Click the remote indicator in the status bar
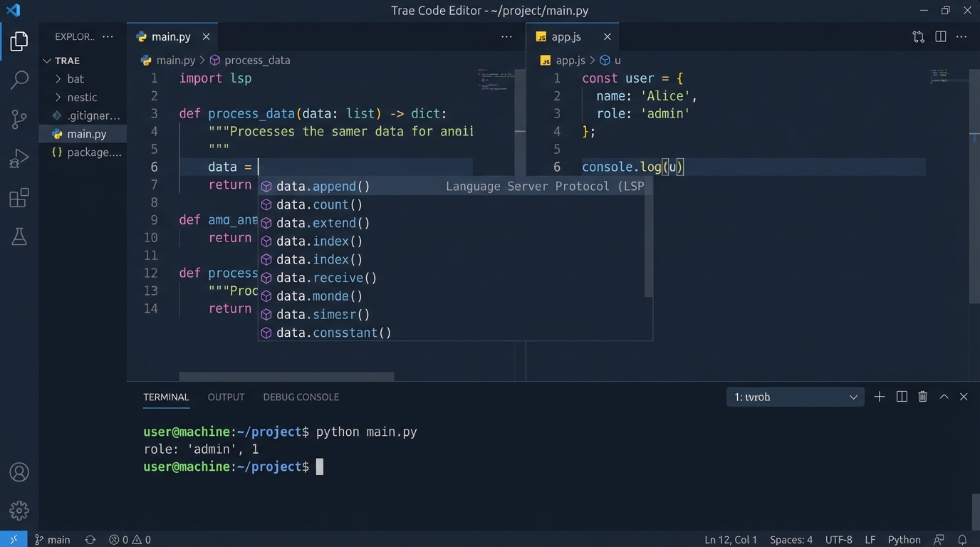 [13, 539]
